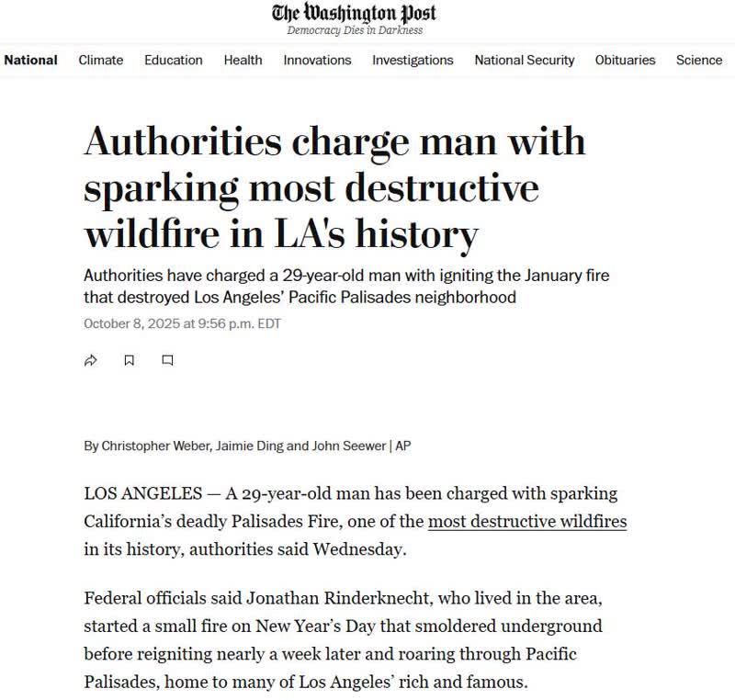Click author name Christopher Weber
The image size is (735, 700).
(154, 446)
